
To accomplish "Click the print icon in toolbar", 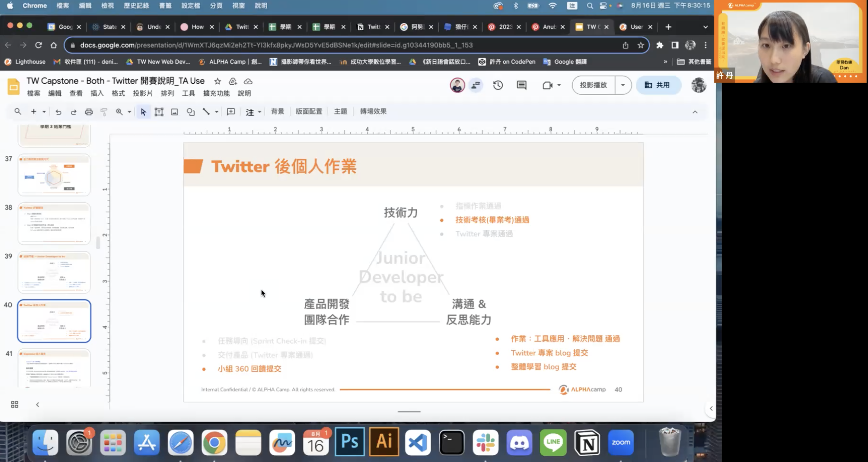I will 89,112.
